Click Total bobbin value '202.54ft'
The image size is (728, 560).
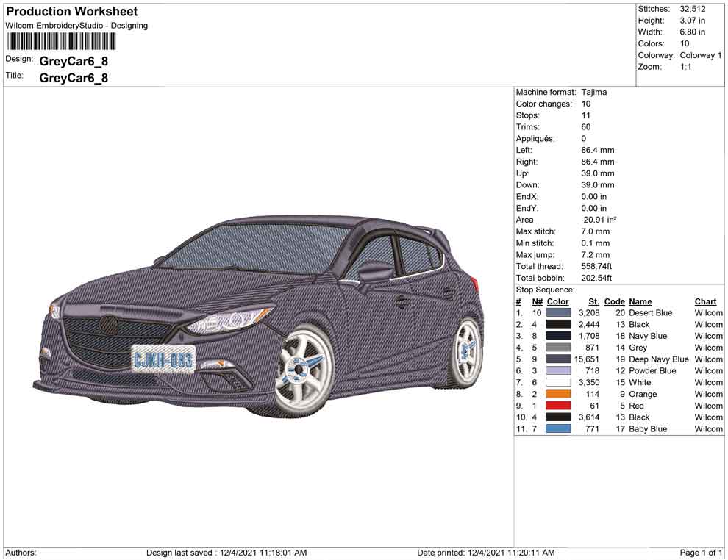point(596,278)
